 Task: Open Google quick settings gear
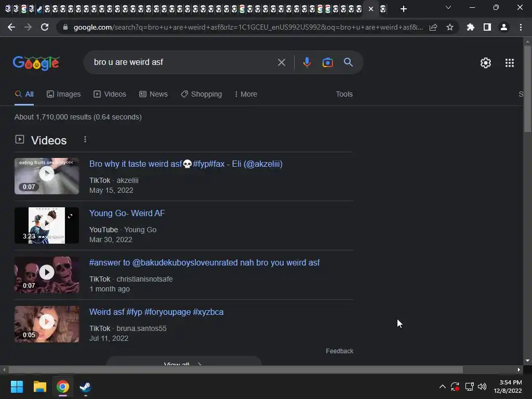[x=486, y=63]
